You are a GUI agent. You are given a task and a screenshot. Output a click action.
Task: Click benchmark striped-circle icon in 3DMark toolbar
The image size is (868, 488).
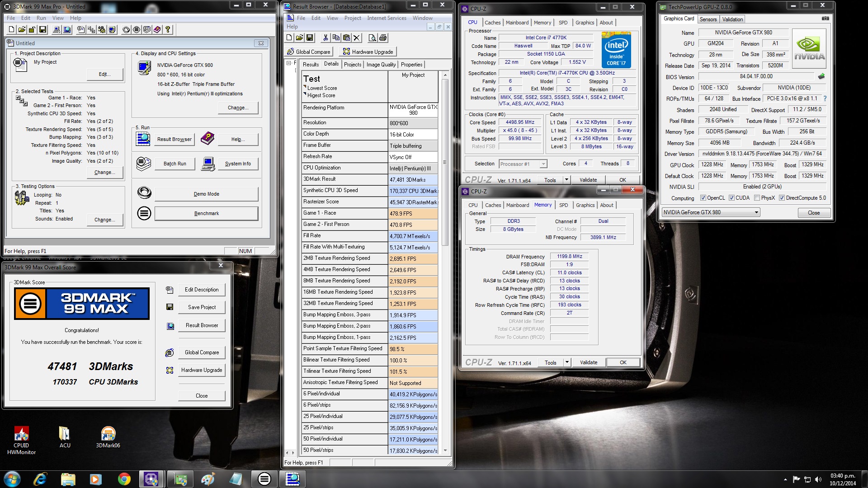(137, 30)
